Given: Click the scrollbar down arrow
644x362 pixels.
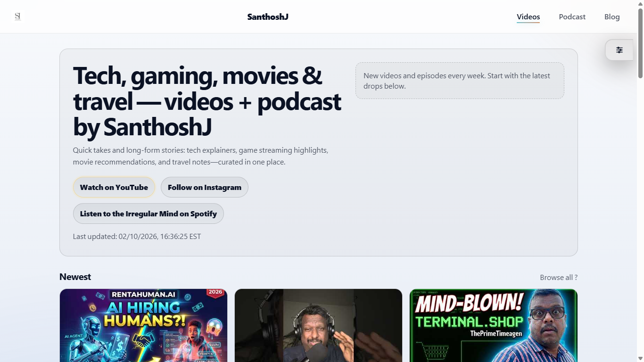Looking at the screenshot, I should (640, 358).
